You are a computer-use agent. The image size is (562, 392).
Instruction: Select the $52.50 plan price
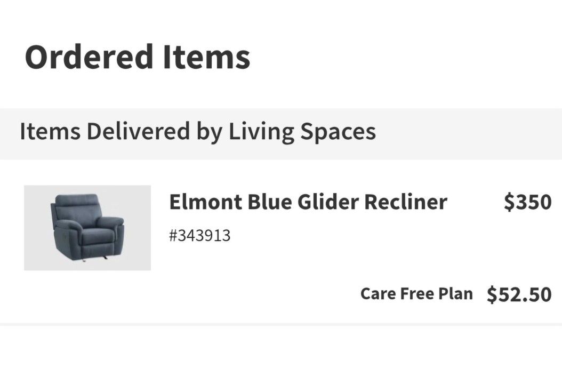pyautogui.click(x=519, y=294)
